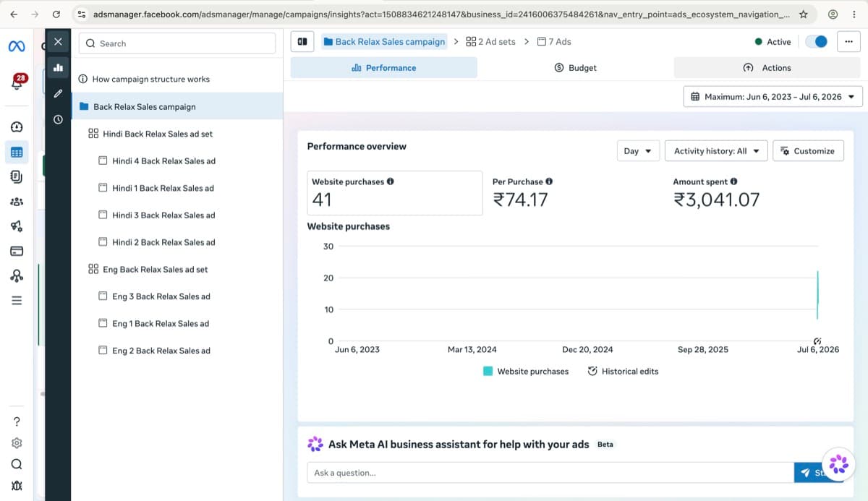Toggle the campaign Active switch

click(x=817, y=42)
